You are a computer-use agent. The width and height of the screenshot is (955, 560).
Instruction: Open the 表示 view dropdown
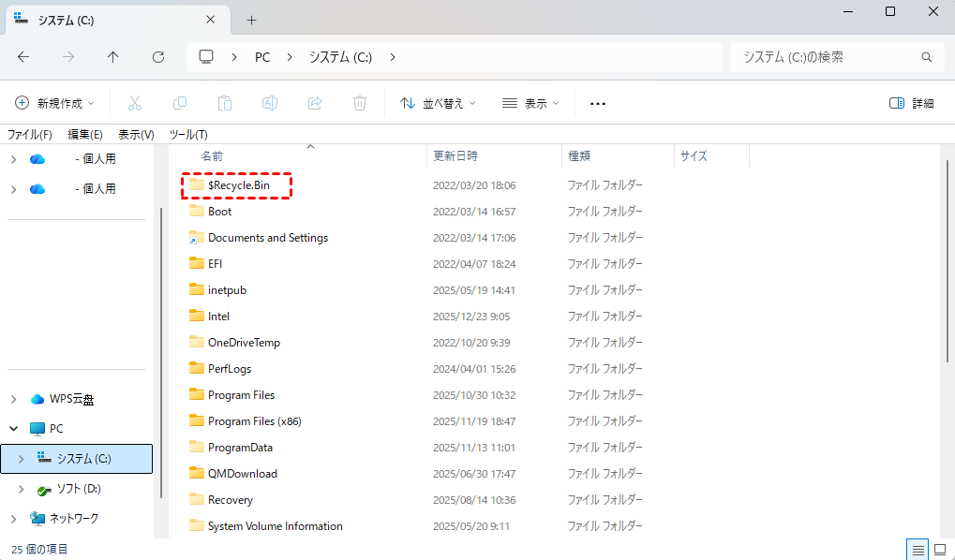tap(530, 103)
